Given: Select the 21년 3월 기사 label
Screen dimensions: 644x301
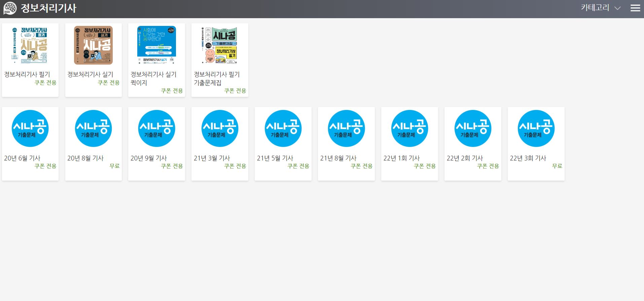Looking at the screenshot, I should tap(212, 158).
